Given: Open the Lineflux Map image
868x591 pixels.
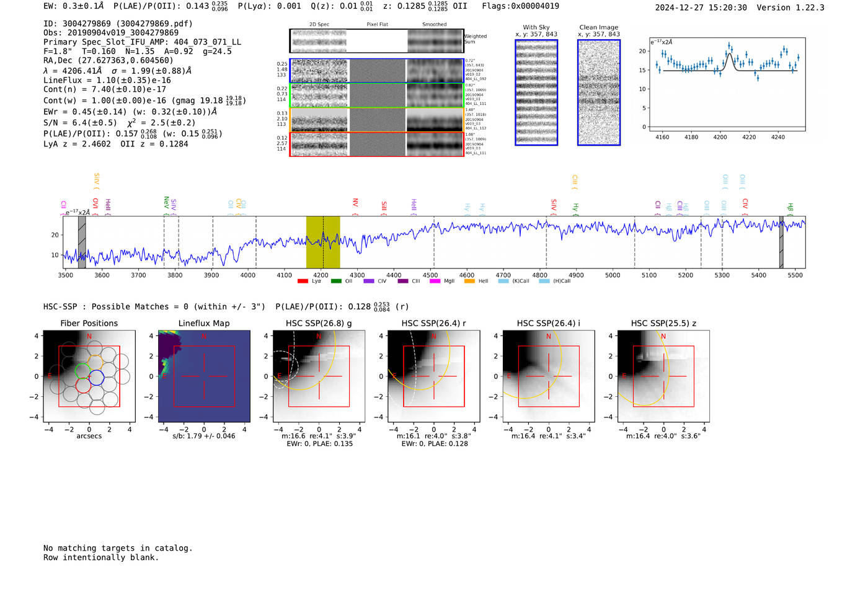Looking at the screenshot, I should tap(204, 376).
